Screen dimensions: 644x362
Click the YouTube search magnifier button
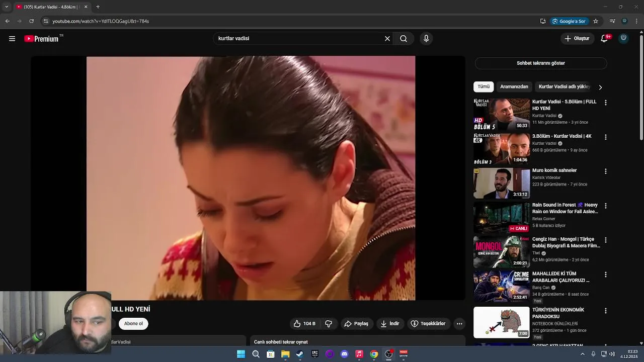404,39
